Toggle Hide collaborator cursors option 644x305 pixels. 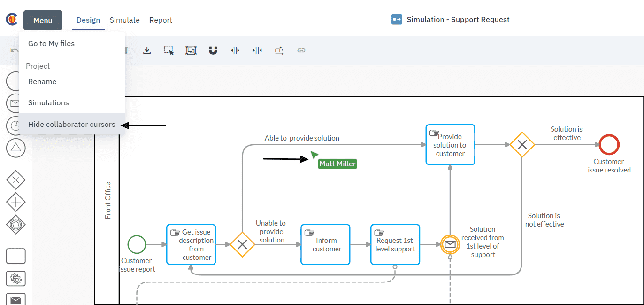pos(71,125)
